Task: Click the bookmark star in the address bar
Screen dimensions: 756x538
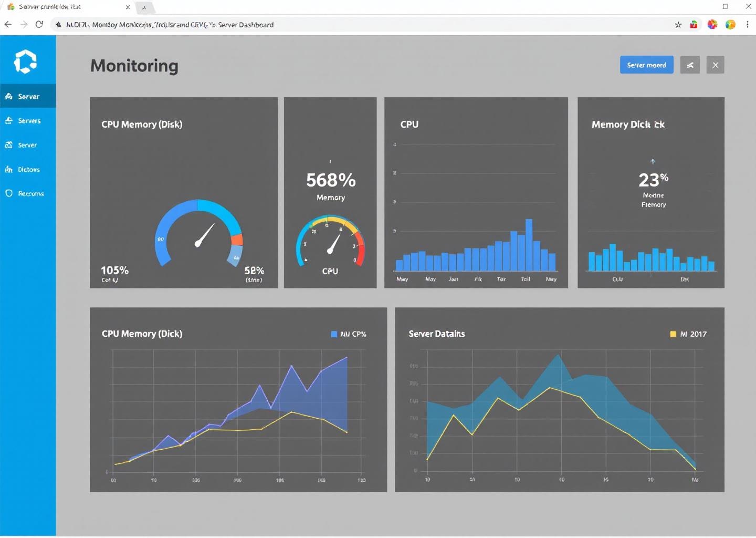Action: coord(678,25)
